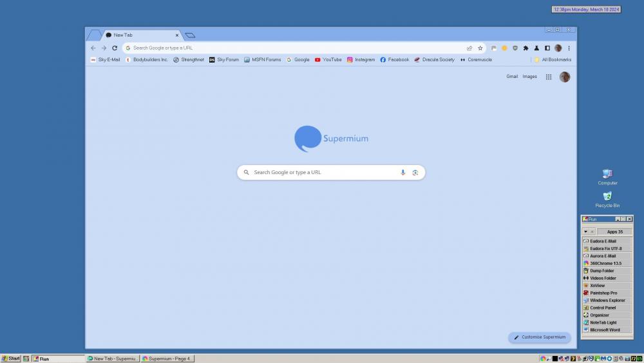Image resolution: width=644 pixels, height=363 pixels.
Task: Click the desktop clock date display
Action: (586, 10)
